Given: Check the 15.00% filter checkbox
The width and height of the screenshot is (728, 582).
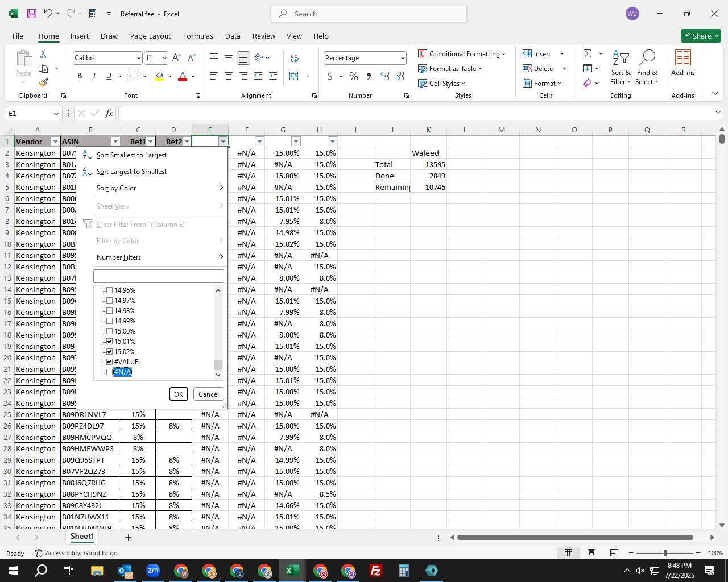Looking at the screenshot, I should click(110, 331).
